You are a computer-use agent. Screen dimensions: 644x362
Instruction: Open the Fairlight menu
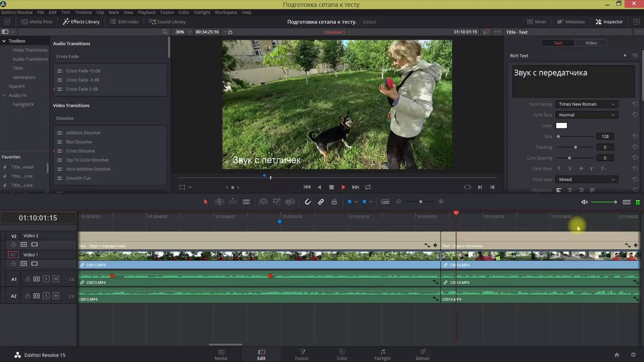tap(202, 12)
